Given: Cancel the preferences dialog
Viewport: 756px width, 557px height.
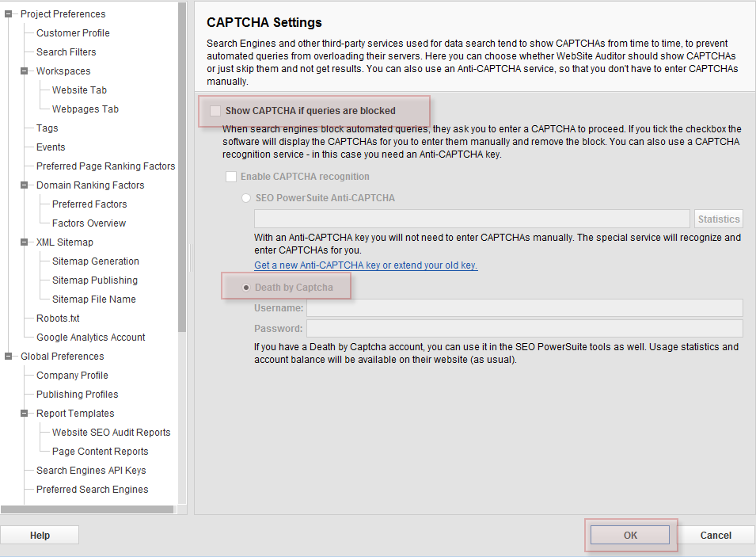Looking at the screenshot, I should click(x=716, y=535).
